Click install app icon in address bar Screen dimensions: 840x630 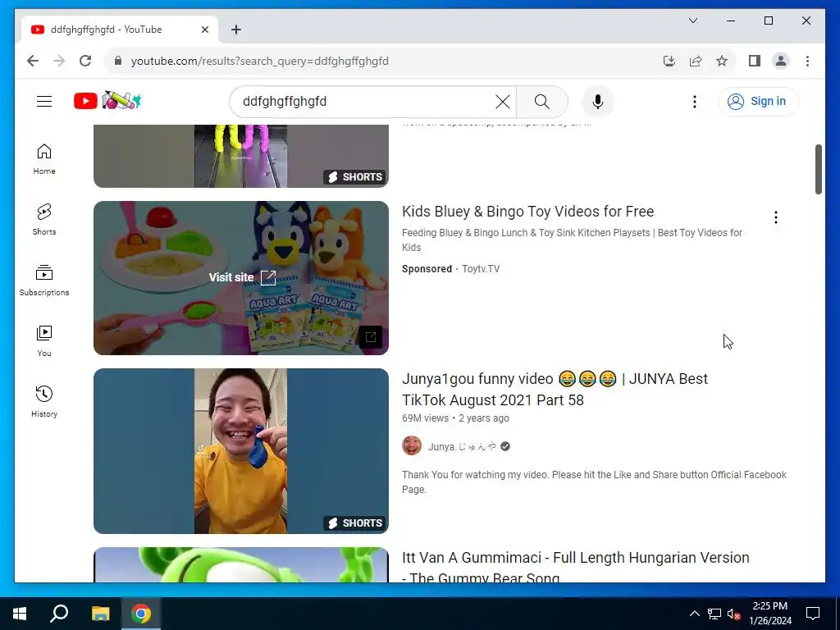(669, 61)
